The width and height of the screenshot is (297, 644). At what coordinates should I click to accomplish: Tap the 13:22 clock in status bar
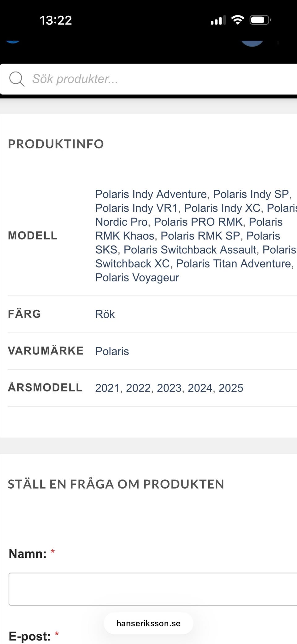(x=56, y=20)
